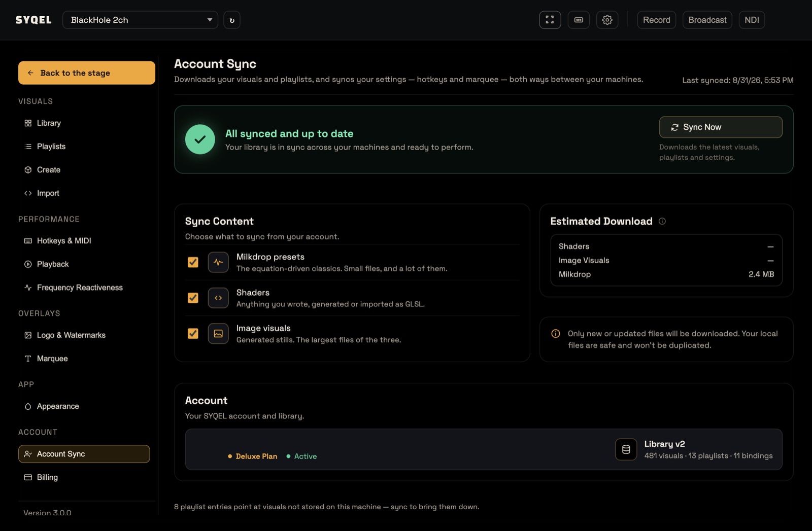Click Version 3.0.0 text

point(47,513)
